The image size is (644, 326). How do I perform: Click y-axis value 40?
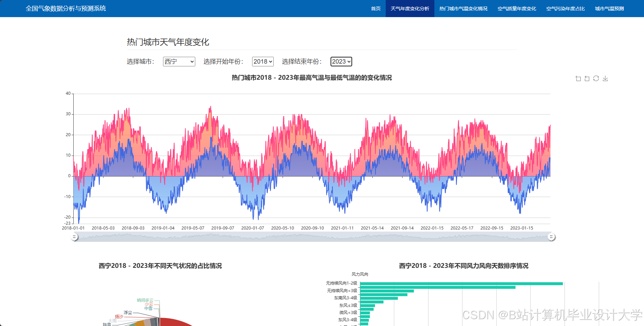click(x=68, y=93)
